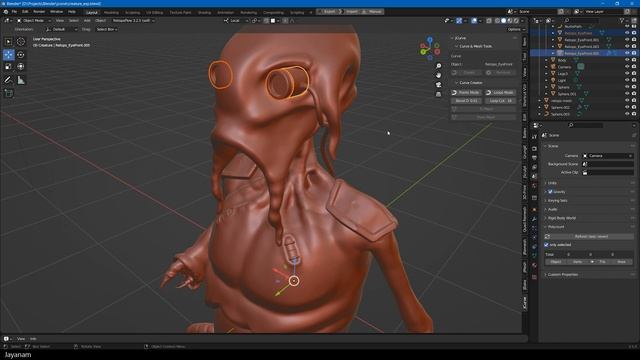Activate the Scale tool in the left toolbar
Image resolution: width=640 pixels, height=360 pixels.
(x=8, y=67)
